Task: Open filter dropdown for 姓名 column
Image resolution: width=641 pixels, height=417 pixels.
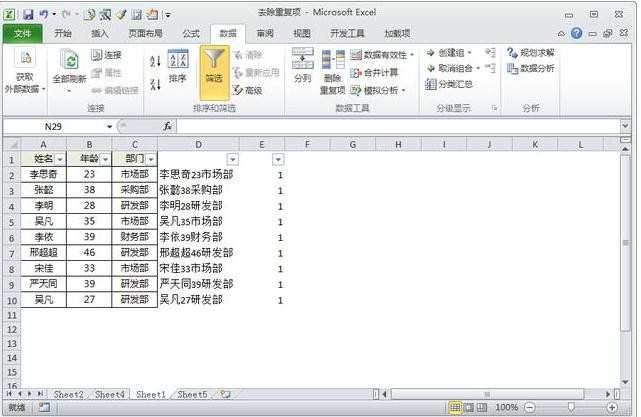Action: pos(60,159)
